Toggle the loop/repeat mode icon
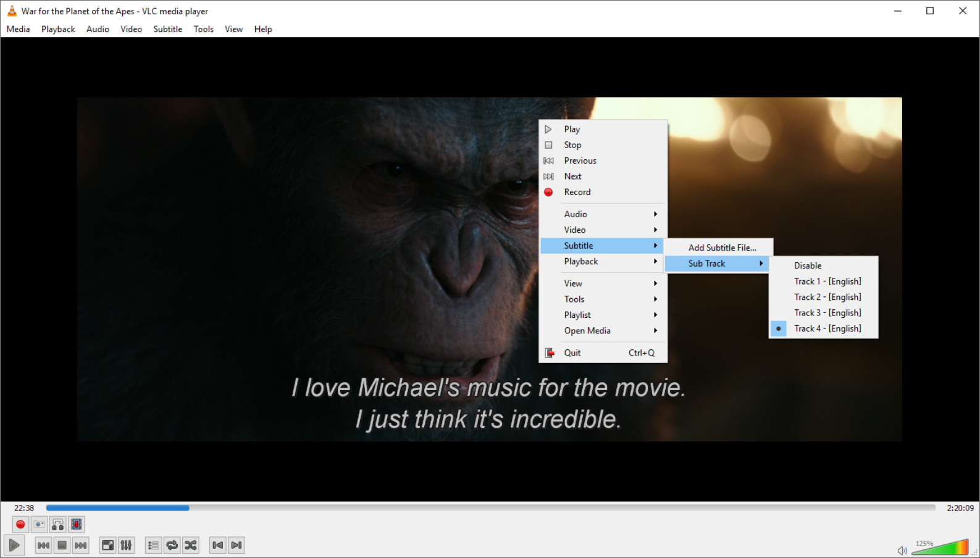980x558 pixels. 172,545
